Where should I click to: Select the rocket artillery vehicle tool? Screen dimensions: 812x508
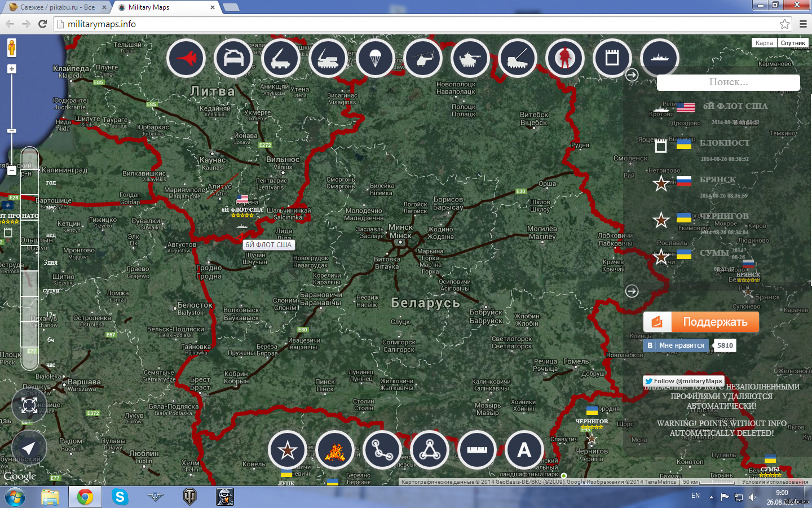pyautogui.click(x=328, y=58)
